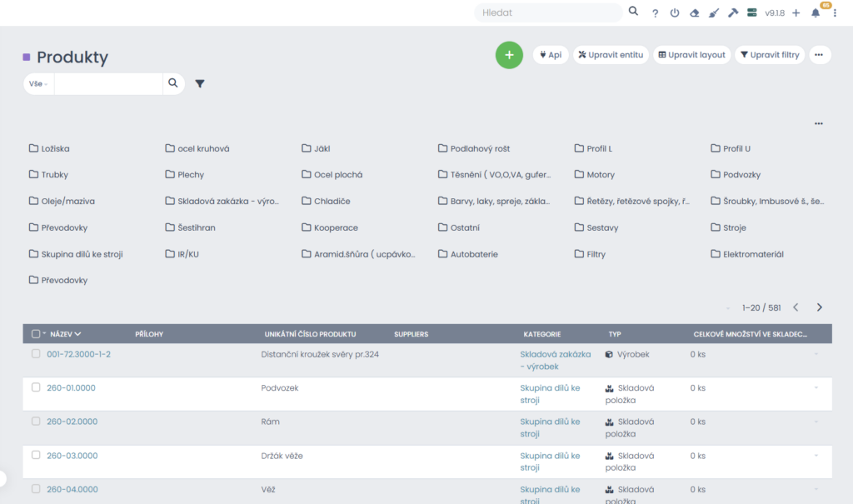Click the power icon in top bar
The width and height of the screenshot is (853, 504).
pos(675,13)
